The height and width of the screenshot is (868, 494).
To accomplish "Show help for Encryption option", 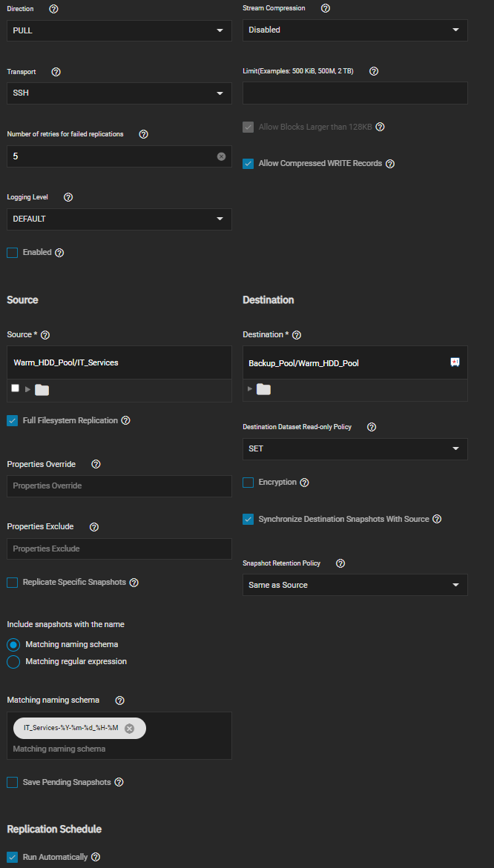I will [x=305, y=483].
